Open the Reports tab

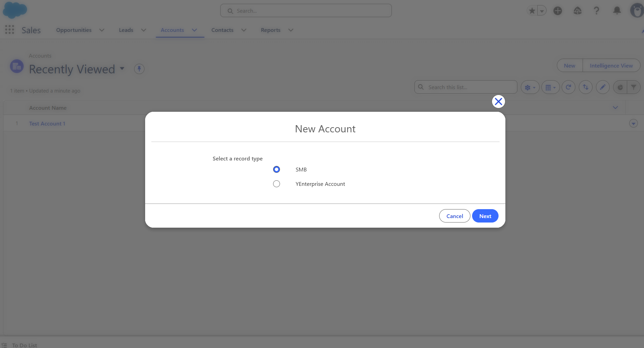[271, 30]
